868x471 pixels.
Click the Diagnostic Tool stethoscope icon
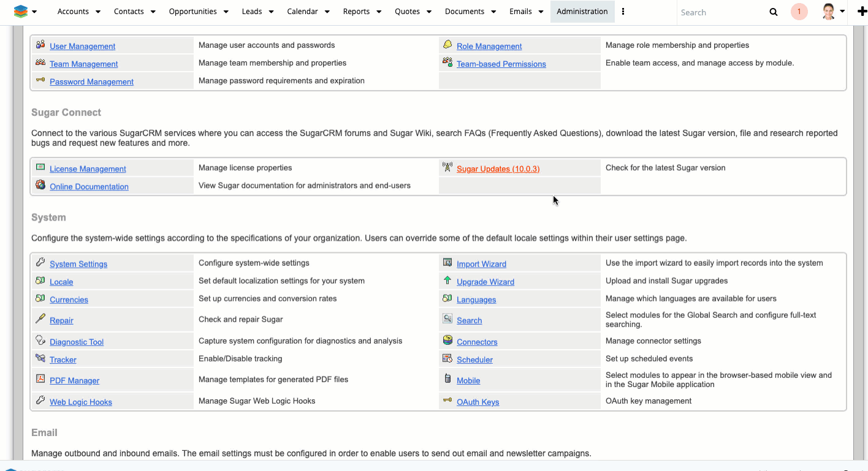click(x=40, y=340)
